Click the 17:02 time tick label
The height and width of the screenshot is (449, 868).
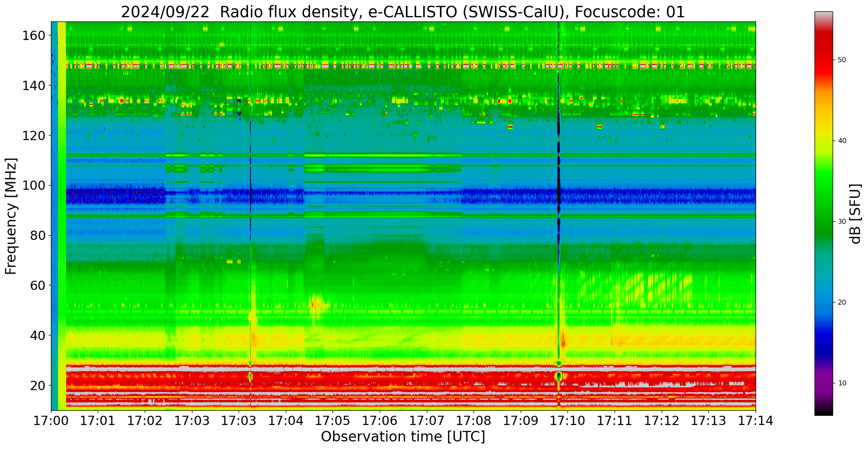coord(145,421)
